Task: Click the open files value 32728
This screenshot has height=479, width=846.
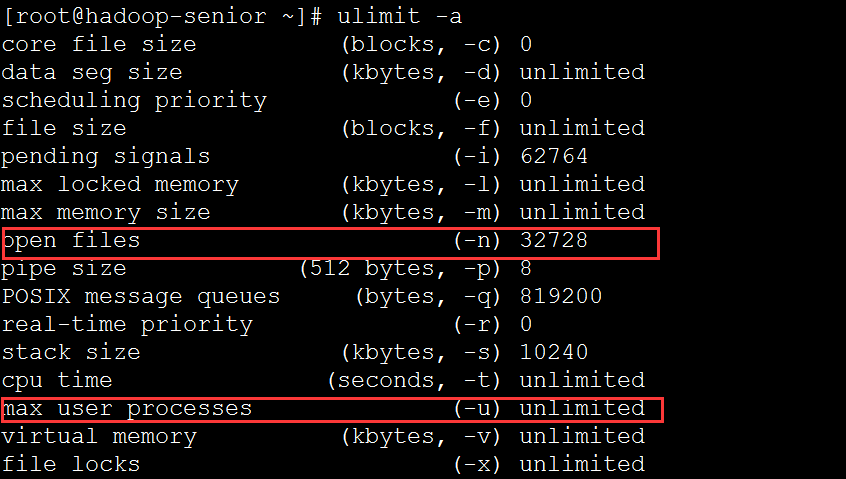Action: point(554,240)
